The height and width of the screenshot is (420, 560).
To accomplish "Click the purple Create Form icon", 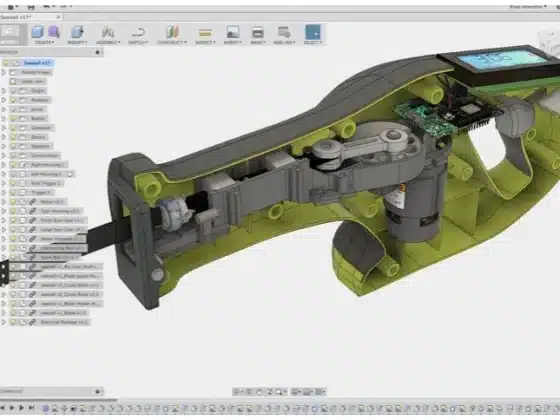I will (54, 32).
